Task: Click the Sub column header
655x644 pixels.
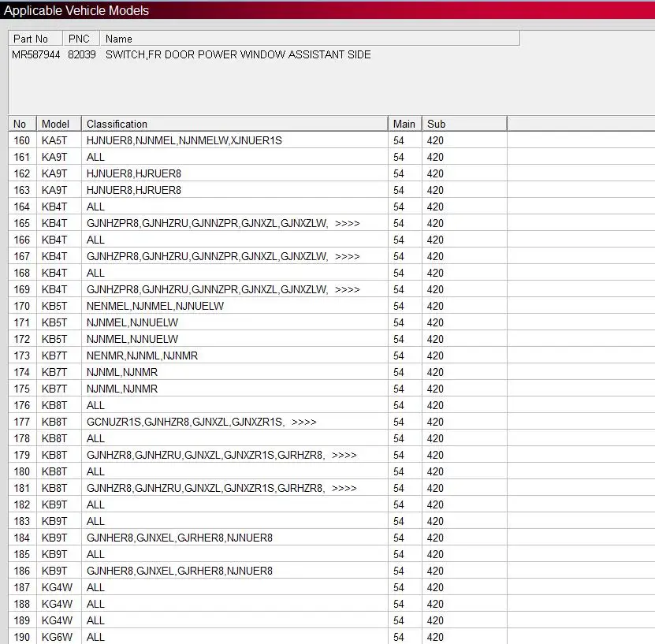Action: pyautogui.click(x=464, y=124)
